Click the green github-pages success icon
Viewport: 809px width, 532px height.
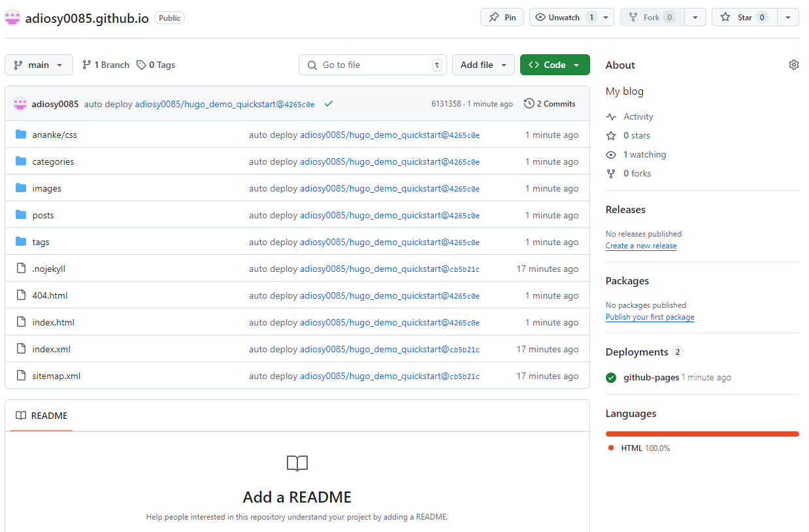[611, 378]
